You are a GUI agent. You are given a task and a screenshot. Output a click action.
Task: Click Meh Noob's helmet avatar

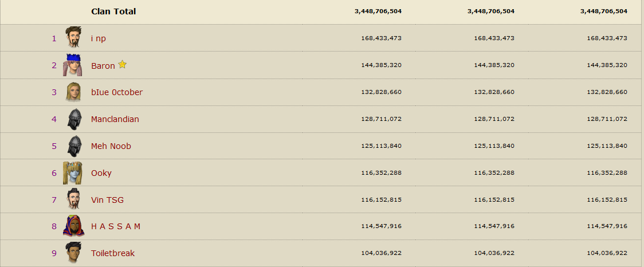click(x=73, y=146)
